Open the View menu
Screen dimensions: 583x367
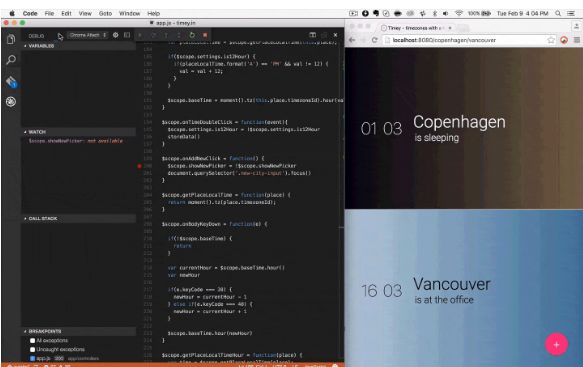click(x=85, y=13)
